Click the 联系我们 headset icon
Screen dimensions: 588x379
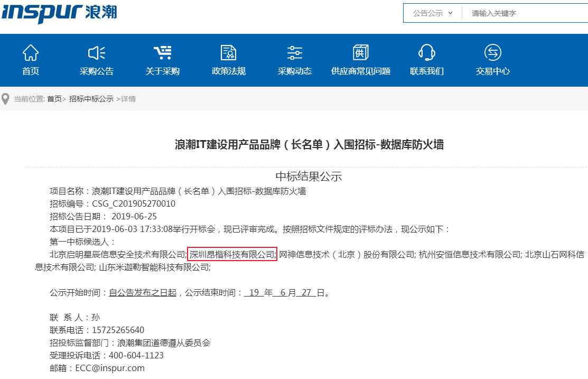tap(427, 52)
